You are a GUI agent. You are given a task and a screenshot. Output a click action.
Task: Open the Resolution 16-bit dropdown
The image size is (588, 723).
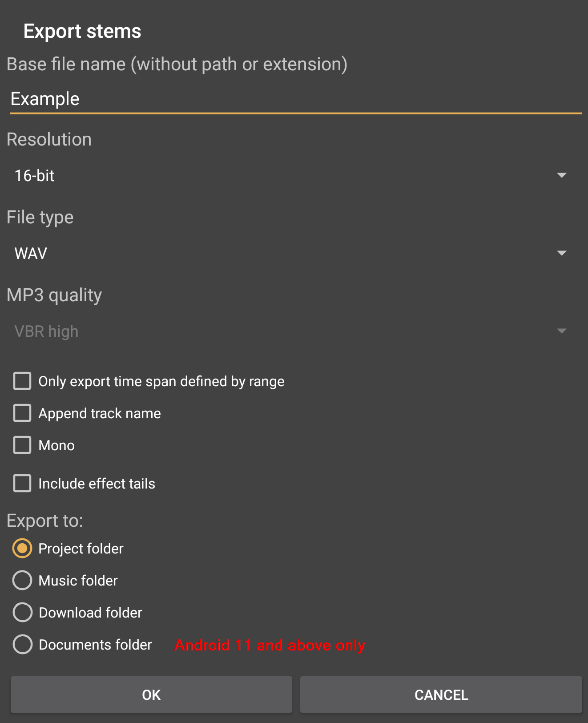coord(289,176)
